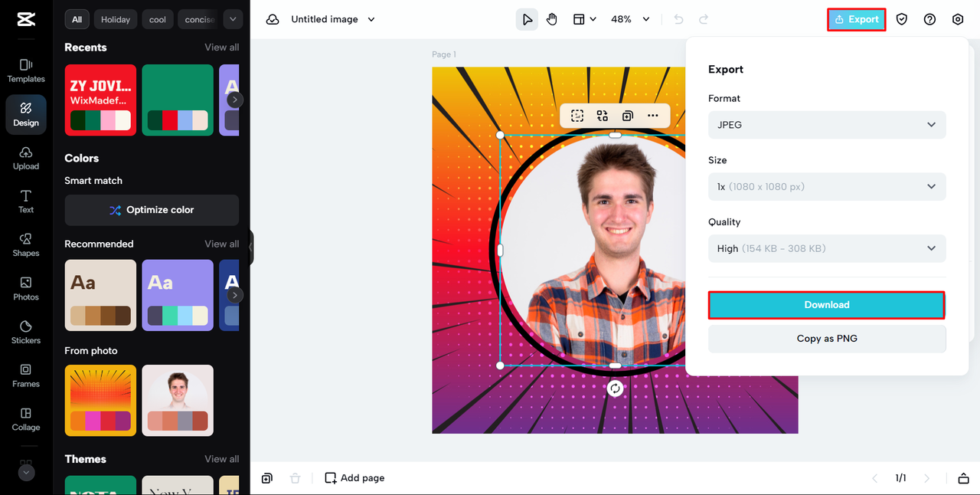The width and height of the screenshot is (980, 495).
Task: Go to next page arrow
Action: 927,478
